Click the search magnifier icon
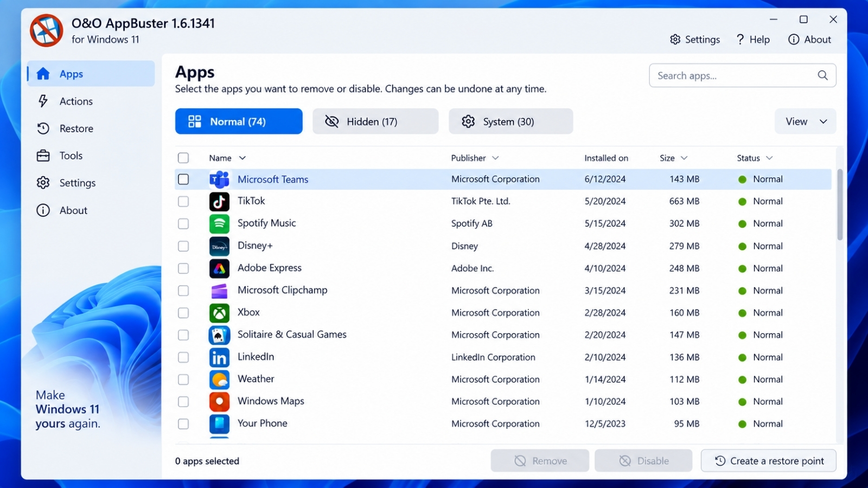The image size is (868, 488). 822,75
